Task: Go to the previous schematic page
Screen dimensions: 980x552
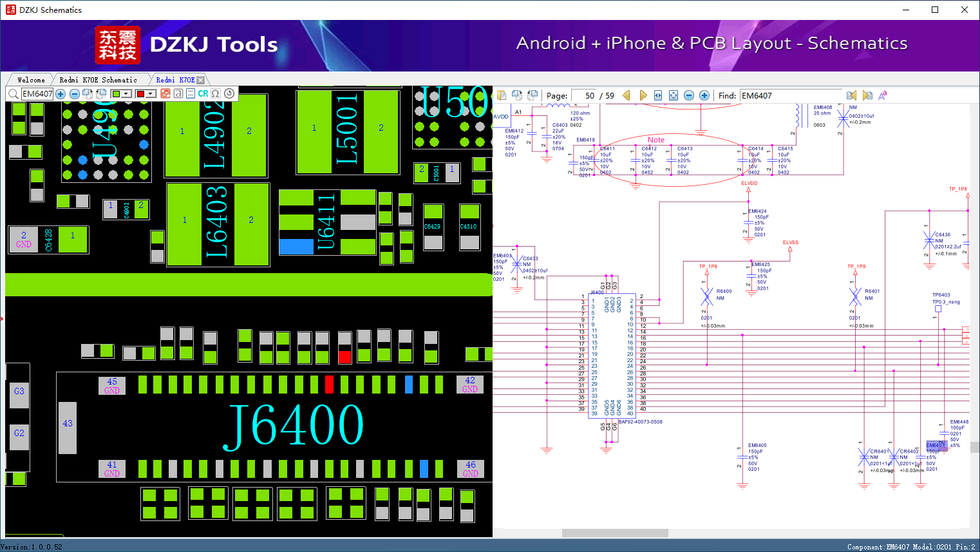Action: point(627,95)
